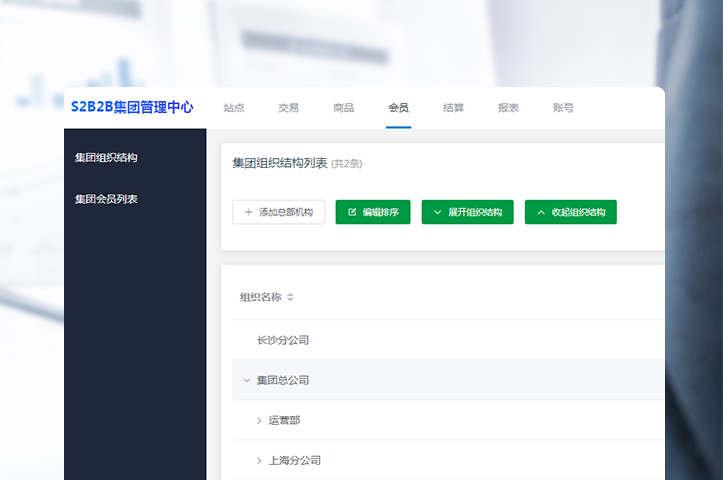Expand the 上海分公司 row chevron

click(259, 461)
